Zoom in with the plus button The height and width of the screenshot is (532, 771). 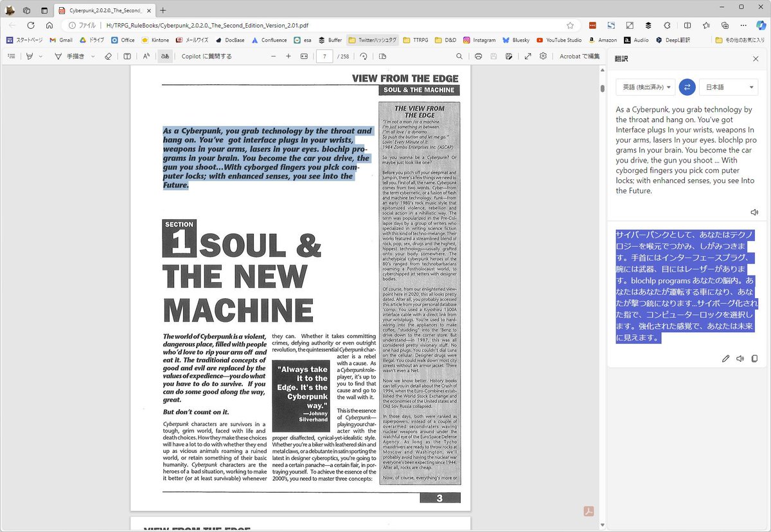(x=288, y=57)
